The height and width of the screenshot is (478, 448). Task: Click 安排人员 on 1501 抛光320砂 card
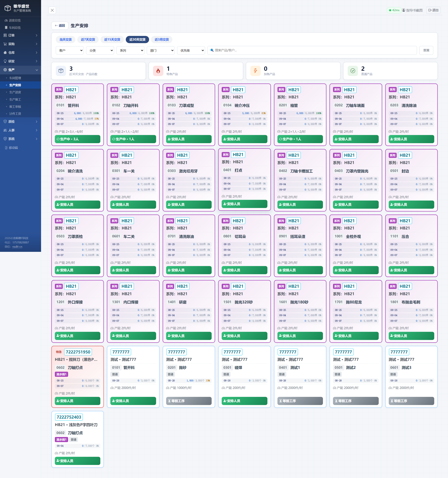[x=244, y=336]
